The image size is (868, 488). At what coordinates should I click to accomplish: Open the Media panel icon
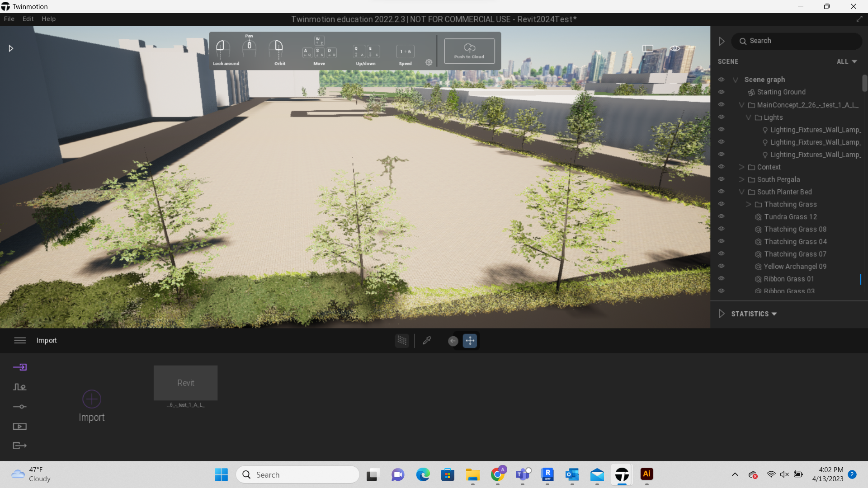tap(20, 426)
